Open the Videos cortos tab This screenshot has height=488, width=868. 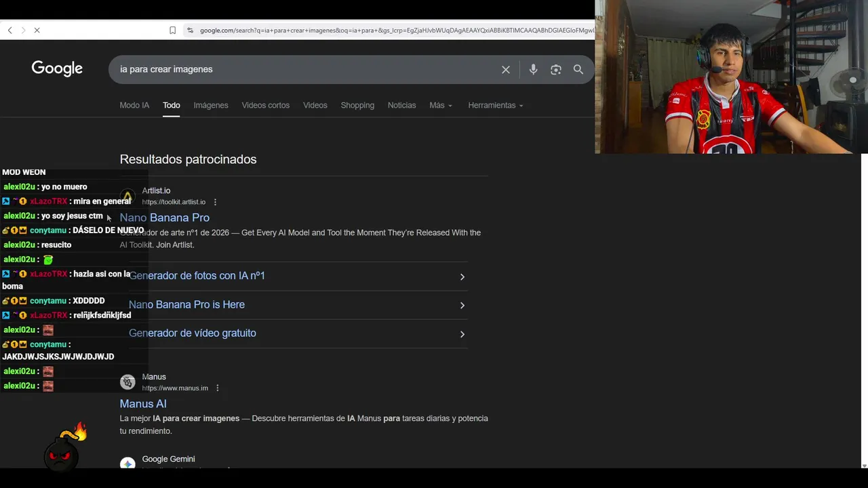coord(266,105)
